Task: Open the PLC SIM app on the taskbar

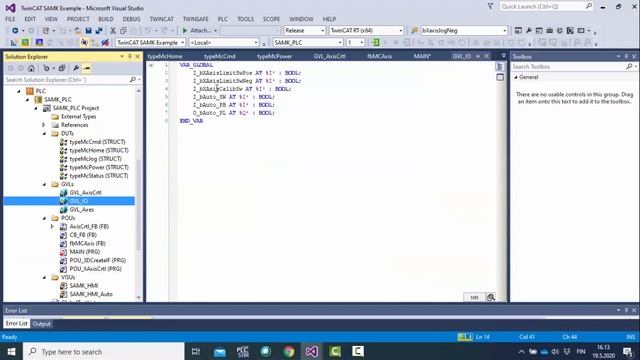Action: [x=242, y=351]
